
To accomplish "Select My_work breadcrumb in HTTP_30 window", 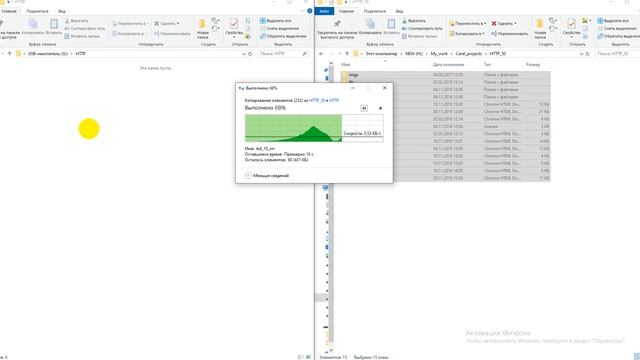I will tap(439, 53).
